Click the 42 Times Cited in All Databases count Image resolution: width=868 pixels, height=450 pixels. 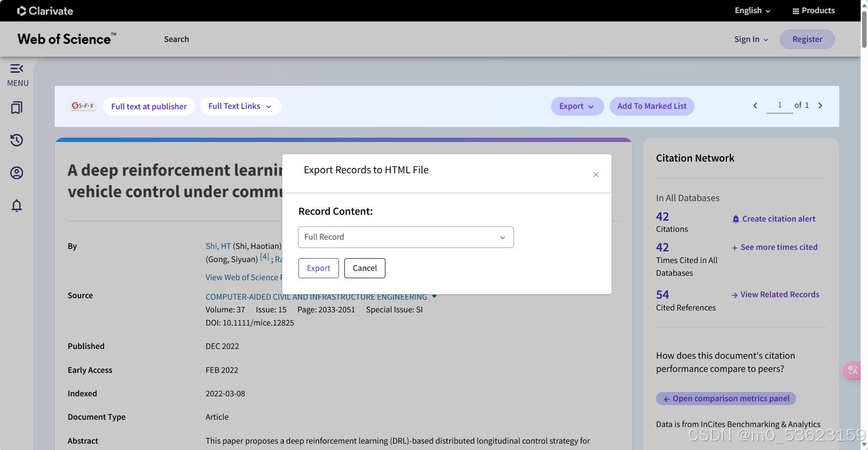click(x=662, y=247)
